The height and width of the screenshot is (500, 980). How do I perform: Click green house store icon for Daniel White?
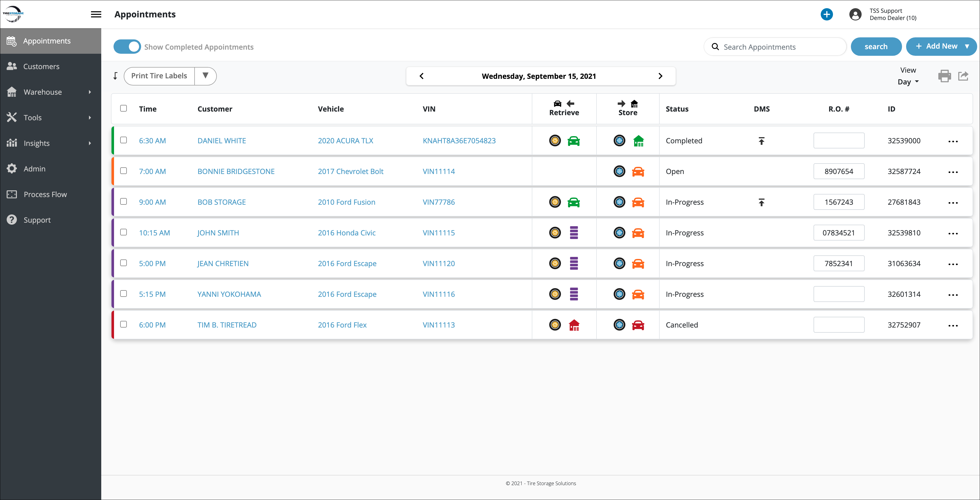click(x=638, y=141)
